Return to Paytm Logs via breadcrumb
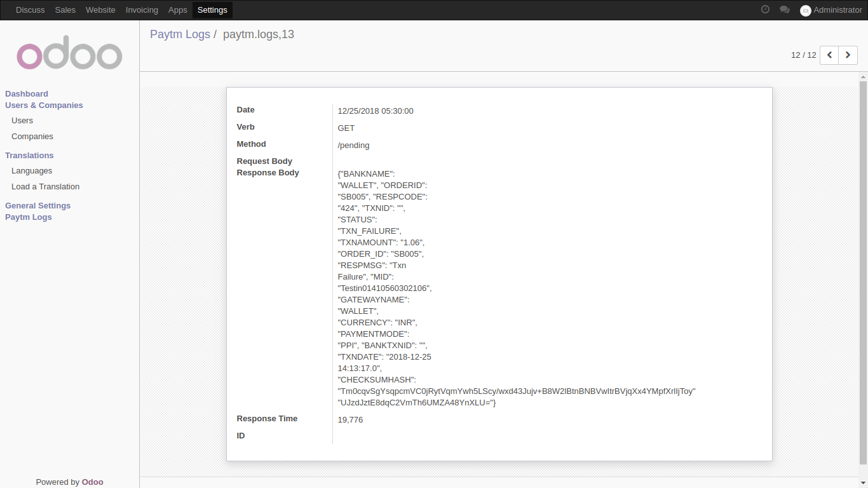The height and width of the screenshot is (488, 868). coord(180,34)
